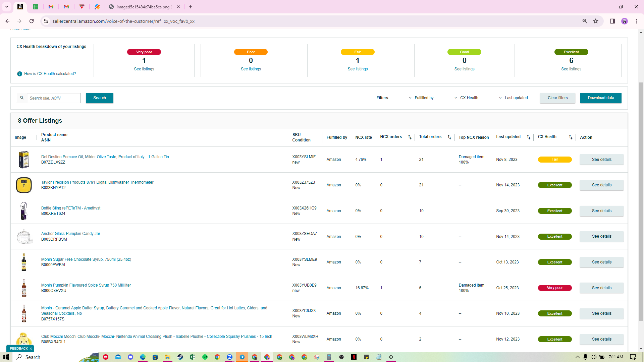Screen dimensions: 644x362
Task: Open Club Mocchi Isabelle Plushie product link
Action: click(x=157, y=337)
